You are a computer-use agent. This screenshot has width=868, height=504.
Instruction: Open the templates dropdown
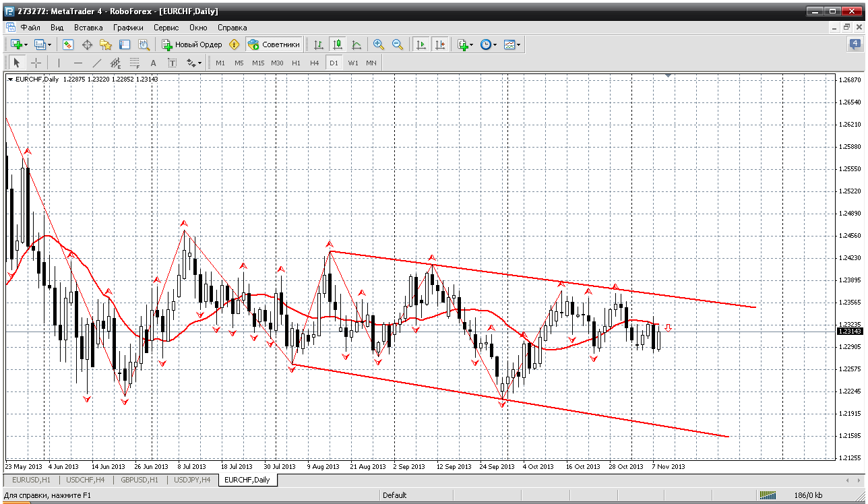click(512, 44)
